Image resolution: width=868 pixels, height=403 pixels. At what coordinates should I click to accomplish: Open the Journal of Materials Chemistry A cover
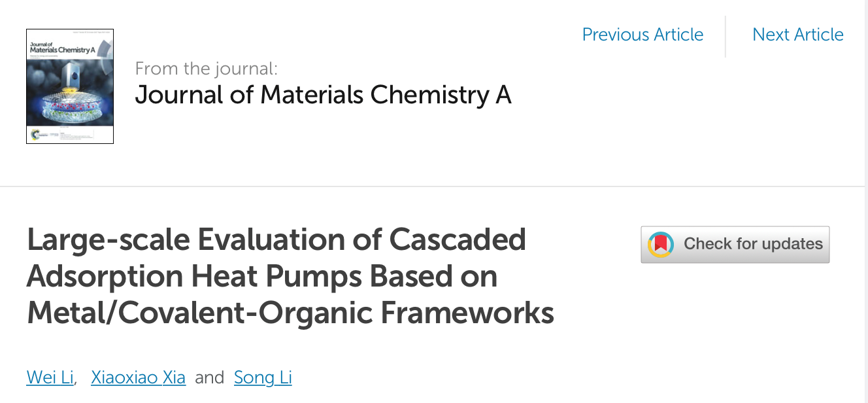70,86
